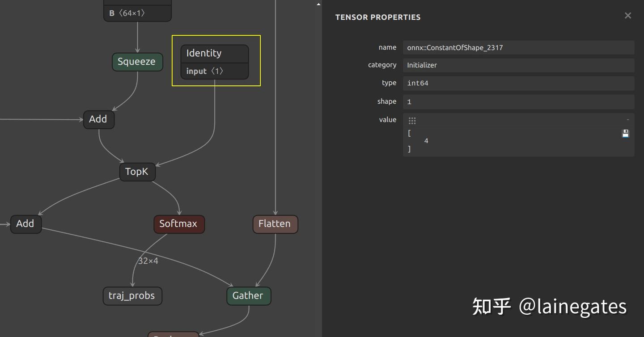
Task: Select the B ⟨64×1⟩ initializer node
Action: point(137,13)
